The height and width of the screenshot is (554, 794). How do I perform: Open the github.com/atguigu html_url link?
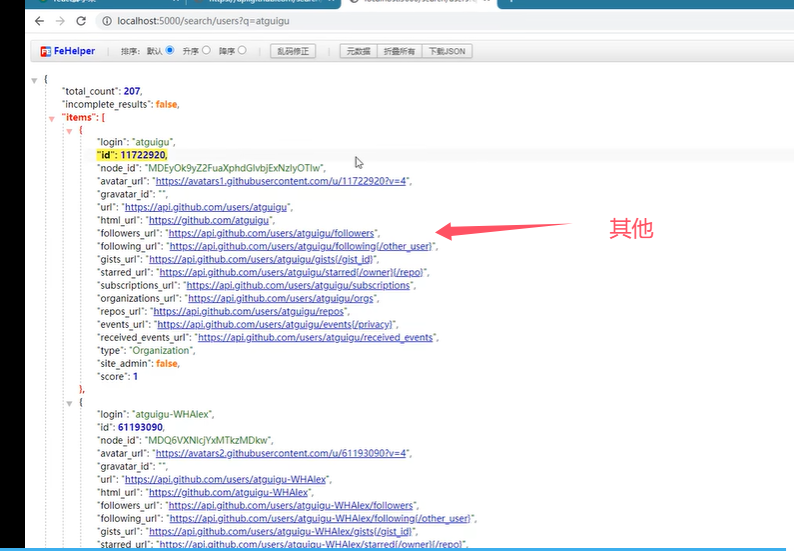pyautogui.click(x=209, y=220)
